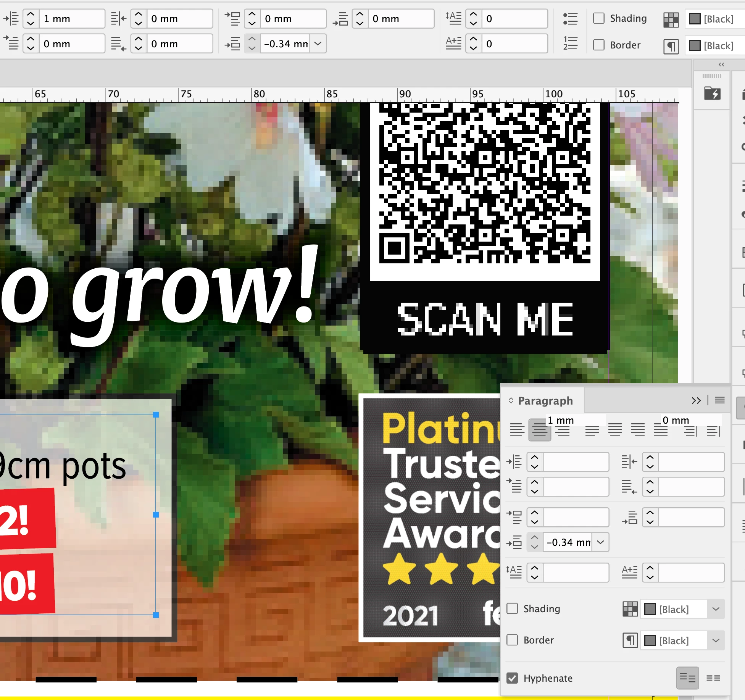Expand space-between-paragraphs dropdown in control bar

318,44
